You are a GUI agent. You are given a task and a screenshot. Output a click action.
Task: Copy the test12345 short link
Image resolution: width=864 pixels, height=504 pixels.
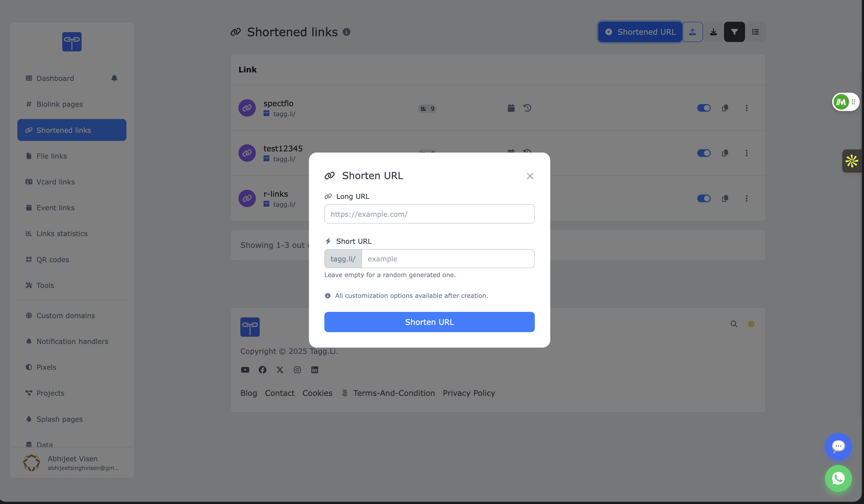coord(725,153)
